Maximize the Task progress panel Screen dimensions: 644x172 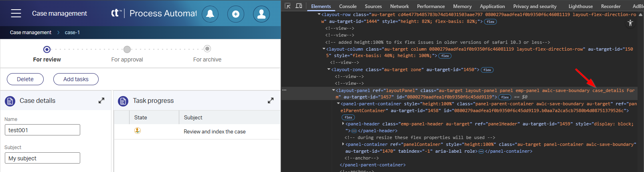pyautogui.click(x=271, y=100)
